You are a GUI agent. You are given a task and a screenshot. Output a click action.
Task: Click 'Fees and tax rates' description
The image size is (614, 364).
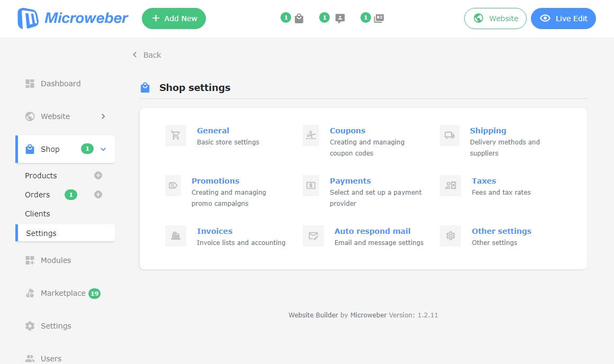501,193
